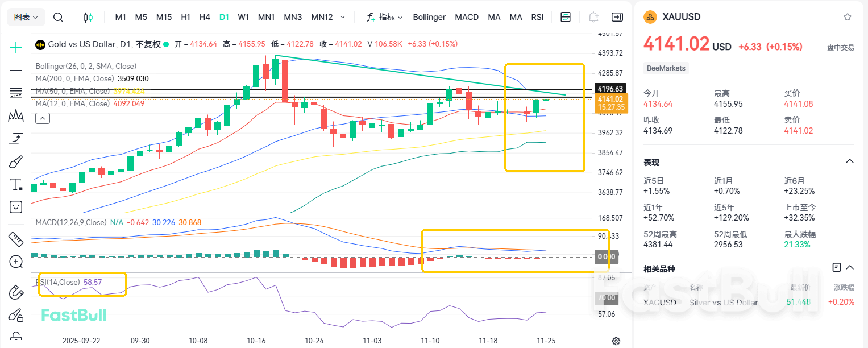Collapse the right-side panel

pos(617,17)
